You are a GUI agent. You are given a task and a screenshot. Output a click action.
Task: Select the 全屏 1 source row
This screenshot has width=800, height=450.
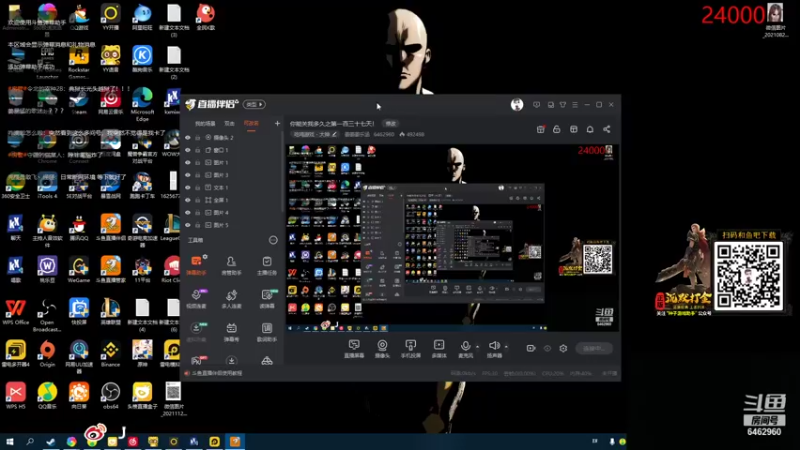[x=232, y=200]
